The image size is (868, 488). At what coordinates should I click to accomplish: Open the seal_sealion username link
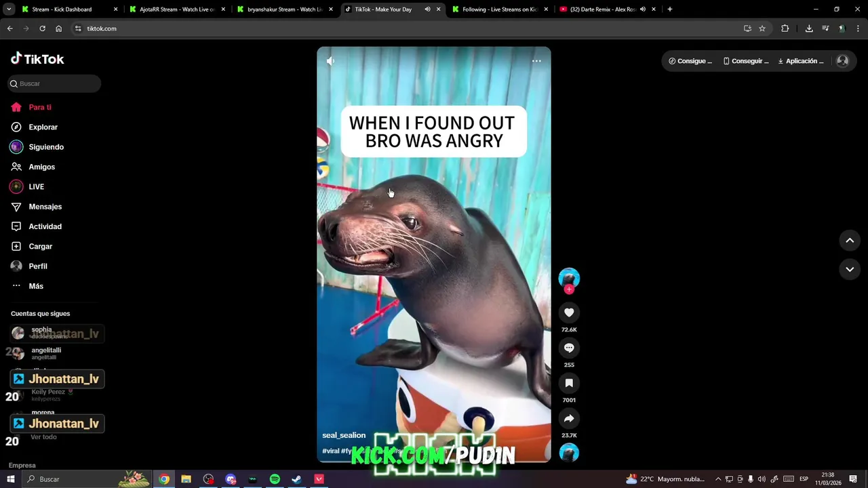[344, 435]
